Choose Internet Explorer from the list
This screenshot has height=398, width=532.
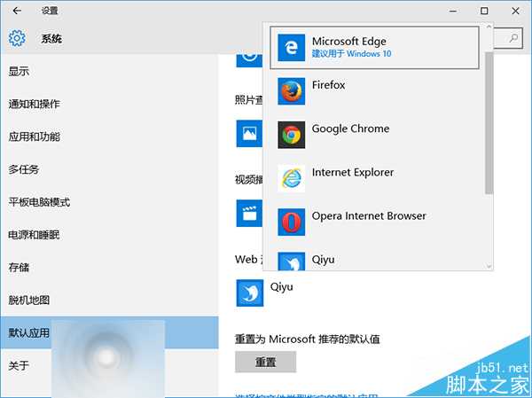click(x=374, y=178)
